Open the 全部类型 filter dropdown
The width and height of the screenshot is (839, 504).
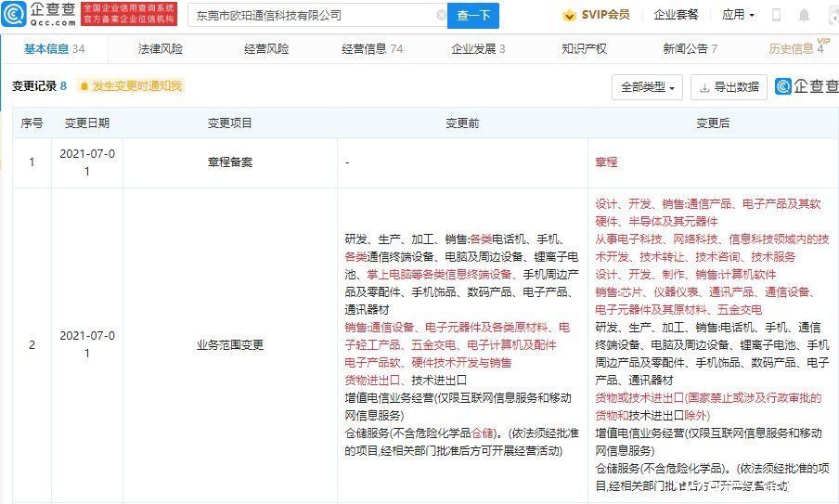pos(647,86)
